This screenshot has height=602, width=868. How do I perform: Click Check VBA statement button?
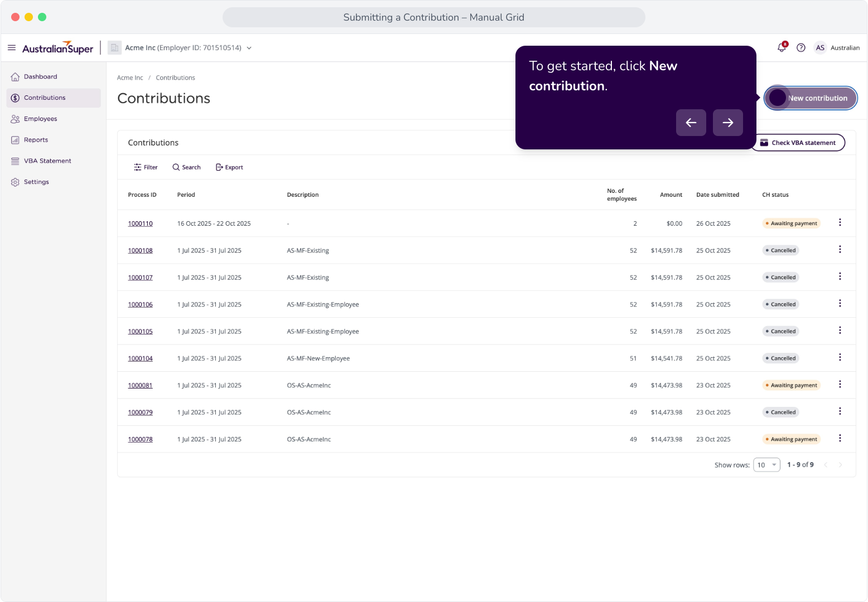(x=798, y=143)
